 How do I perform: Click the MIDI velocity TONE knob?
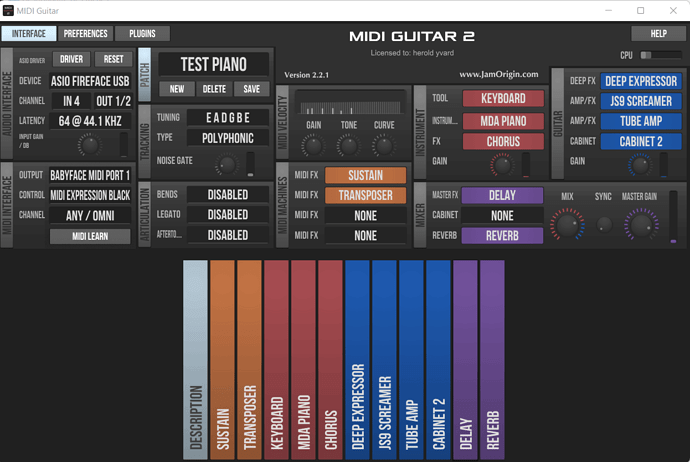349,146
